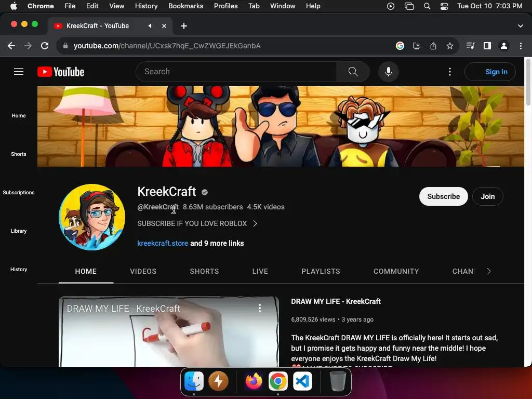Screen dimensions: 532x399
Task: Click the address bar URL
Action: point(167,46)
